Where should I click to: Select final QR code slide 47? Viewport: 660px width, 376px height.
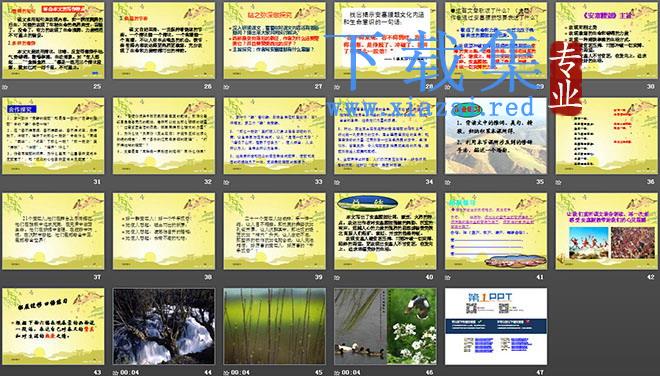496,326
